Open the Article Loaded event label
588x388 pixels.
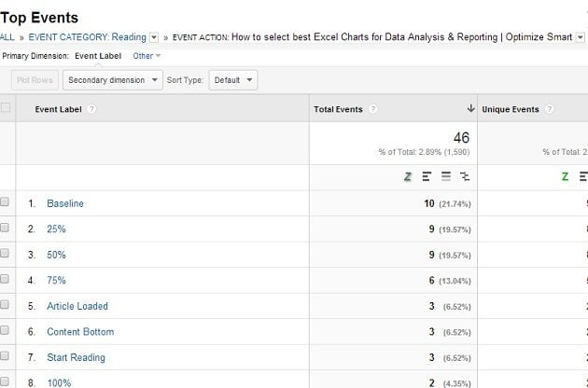[x=77, y=306]
